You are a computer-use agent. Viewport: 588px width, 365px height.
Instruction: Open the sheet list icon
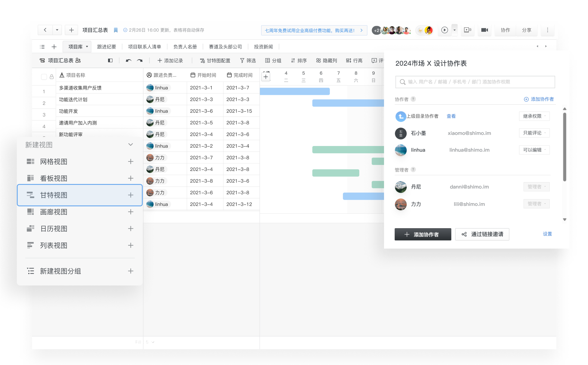pos(42,47)
